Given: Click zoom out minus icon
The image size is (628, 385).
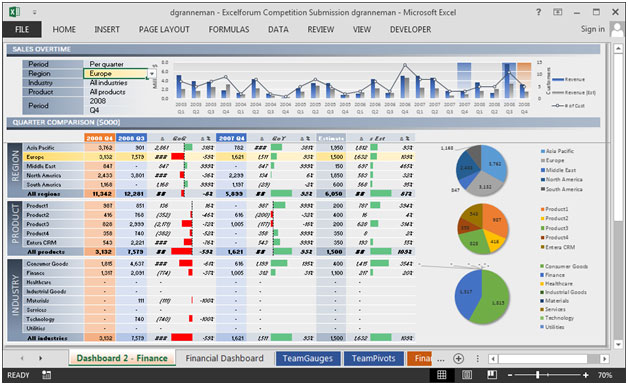Looking at the screenshot, I should tap(510, 375).
